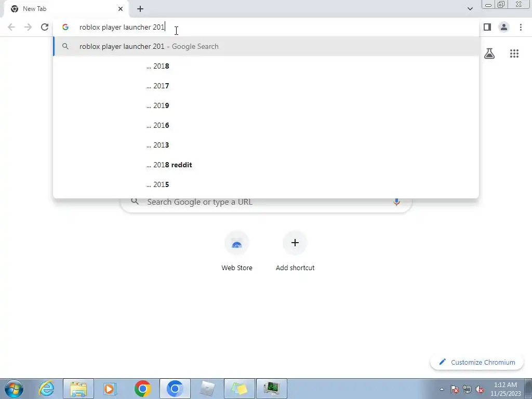Choose the '... 2015' suggestion
The height and width of the screenshot is (399, 532).
click(266, 184)
